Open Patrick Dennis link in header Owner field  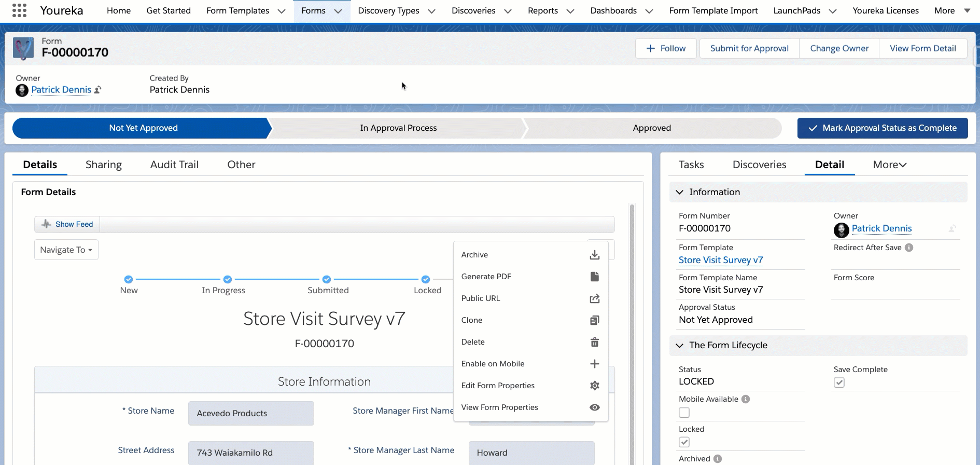coord(61,90)
